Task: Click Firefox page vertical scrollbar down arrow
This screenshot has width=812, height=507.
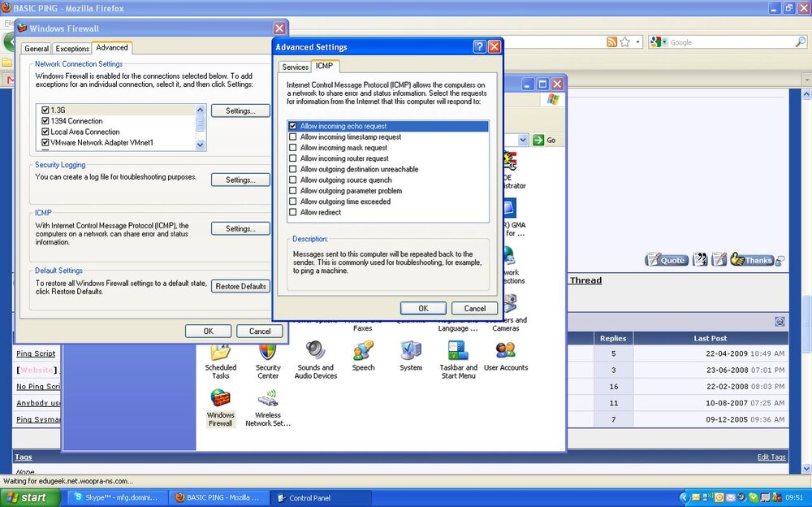Action: click(806, 469)
